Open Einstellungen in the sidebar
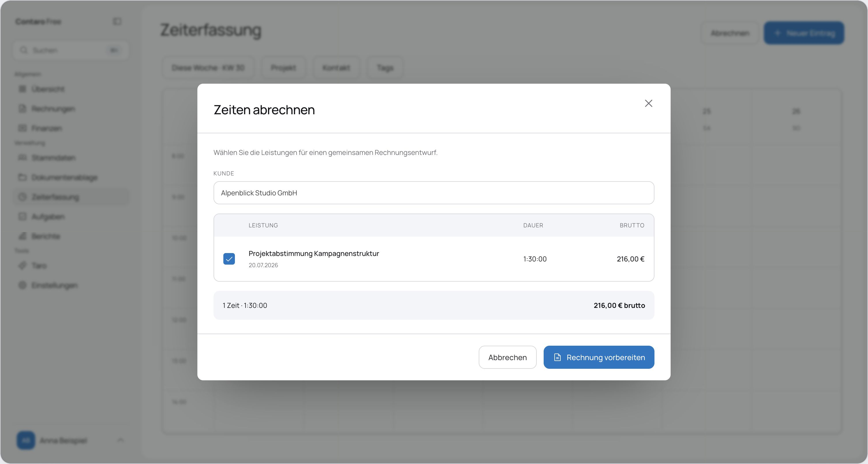Image resolution: width=868 pixels, height=464 pixels. [71, 285]
